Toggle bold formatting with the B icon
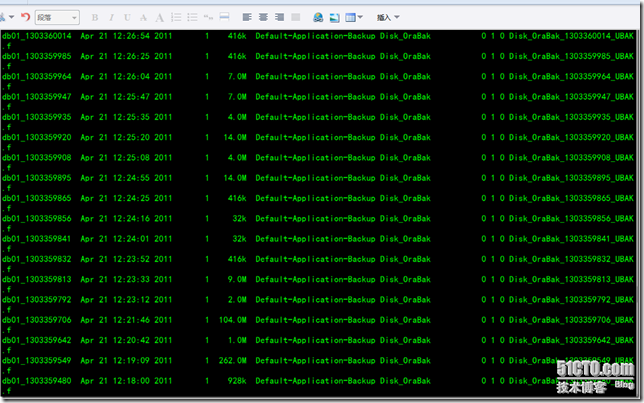 95,17
